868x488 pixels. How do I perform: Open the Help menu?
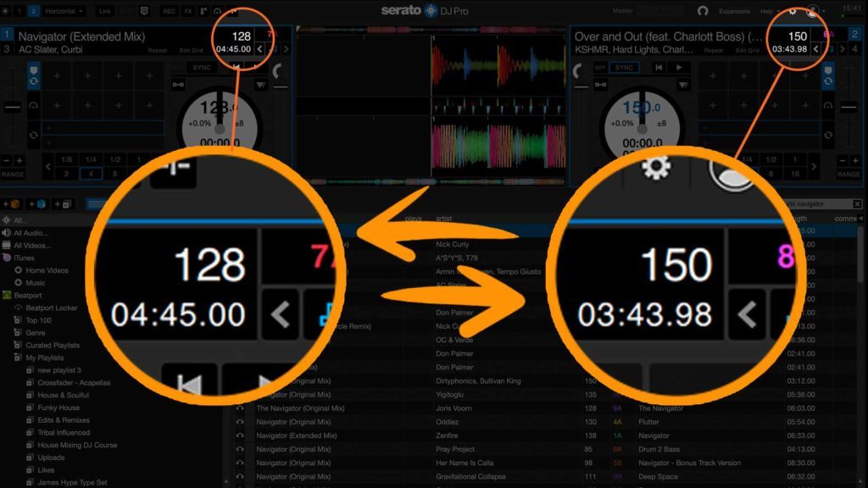coord(767,11)
